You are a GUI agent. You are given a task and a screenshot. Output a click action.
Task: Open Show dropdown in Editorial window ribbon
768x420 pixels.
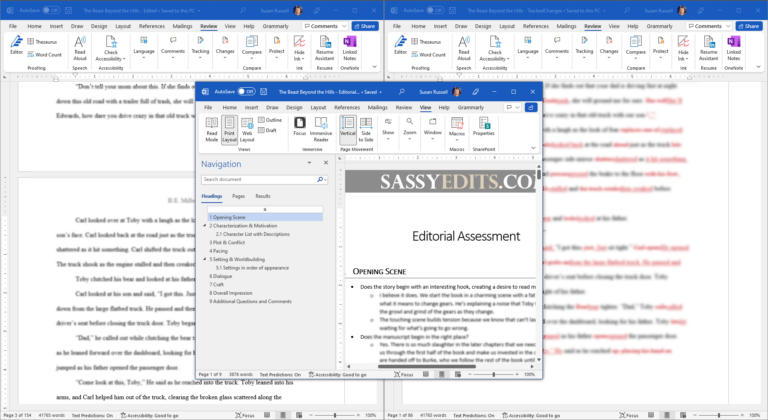coord(388,129)
